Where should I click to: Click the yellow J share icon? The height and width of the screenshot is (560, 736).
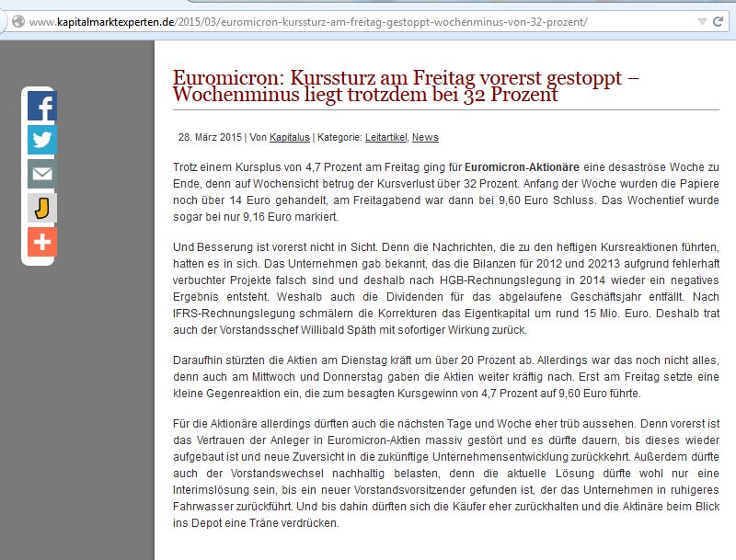(42, 208)
